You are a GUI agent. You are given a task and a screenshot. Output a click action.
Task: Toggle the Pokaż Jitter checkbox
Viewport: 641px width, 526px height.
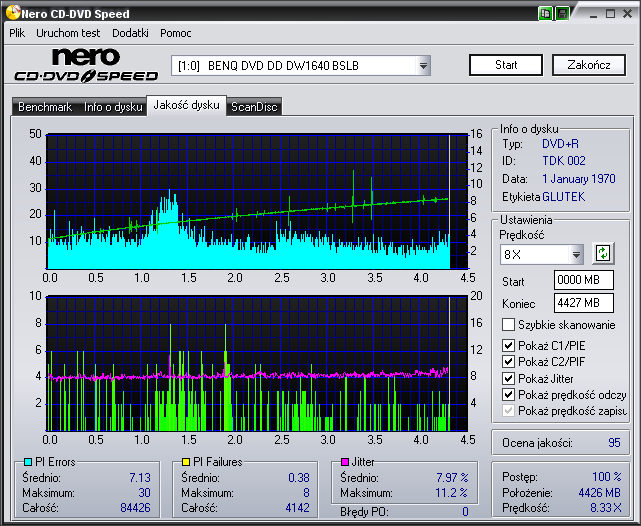[x=508, y=378]
